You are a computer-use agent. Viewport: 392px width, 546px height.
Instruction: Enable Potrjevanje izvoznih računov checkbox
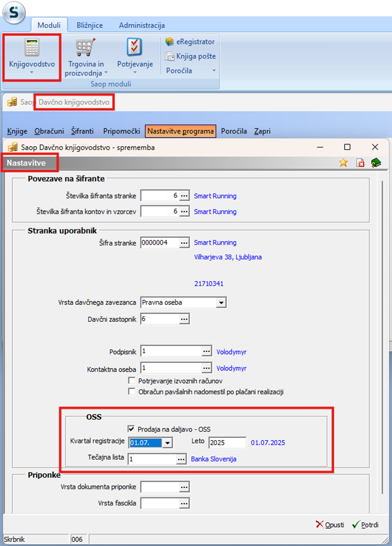click(132, 381)
